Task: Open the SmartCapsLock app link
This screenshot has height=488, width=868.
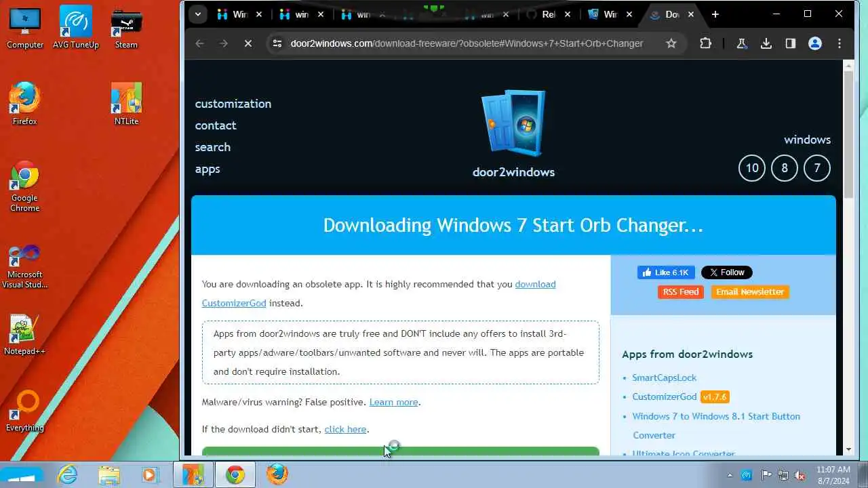Action: [665, 378]
